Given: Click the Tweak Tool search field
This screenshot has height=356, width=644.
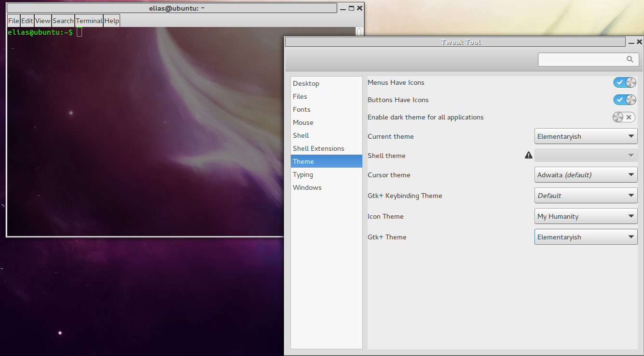Looking at the screenshot, I should (x=581, y=59).
